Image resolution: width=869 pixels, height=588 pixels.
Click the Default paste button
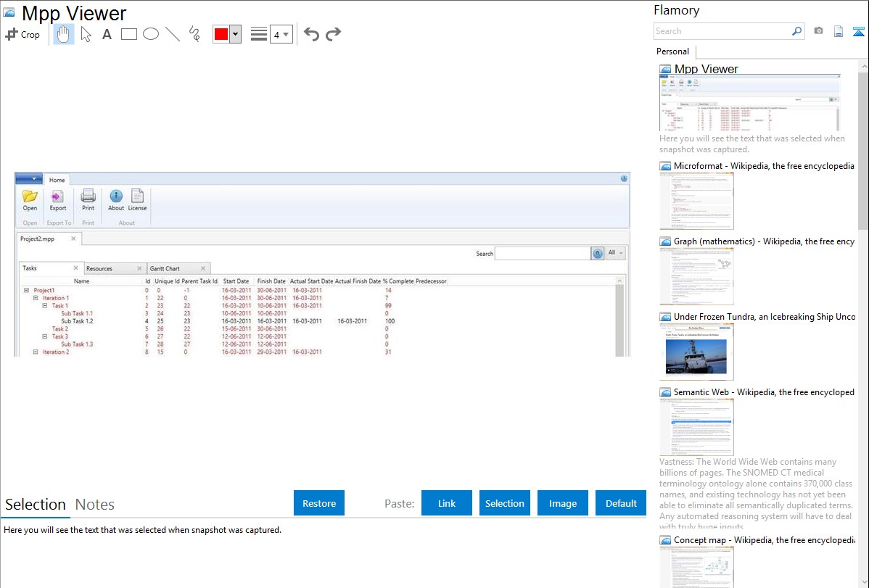621,503
